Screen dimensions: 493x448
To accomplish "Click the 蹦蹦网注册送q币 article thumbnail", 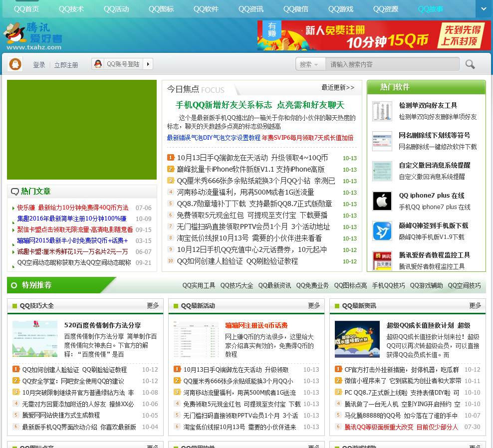I will click(x=196, y=339).
